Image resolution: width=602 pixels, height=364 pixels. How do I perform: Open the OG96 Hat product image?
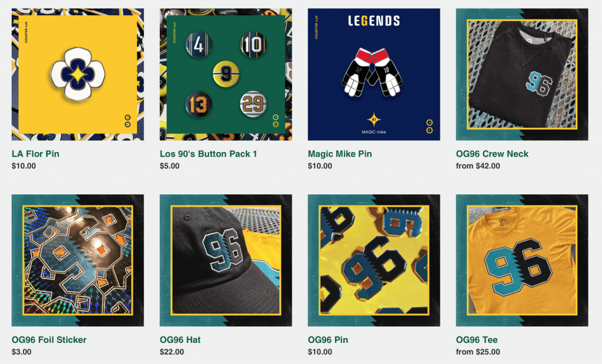point(226,261)
